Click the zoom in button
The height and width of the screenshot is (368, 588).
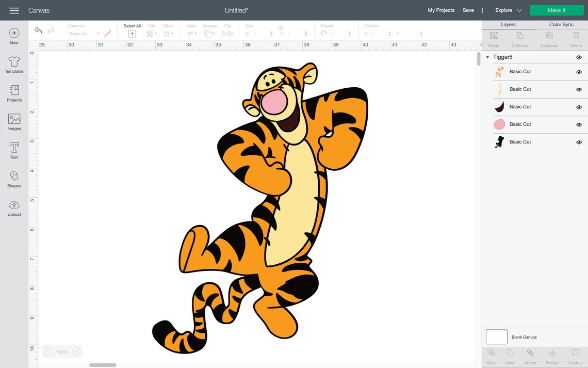tap(76, 351)
